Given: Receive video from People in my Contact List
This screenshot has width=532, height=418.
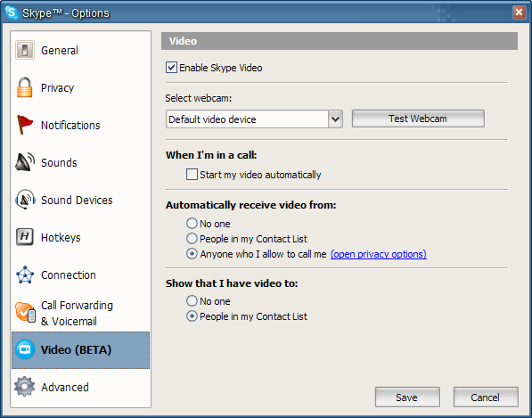Looking at the screenshot, I should pyautogui.click(x=192, y=239).
